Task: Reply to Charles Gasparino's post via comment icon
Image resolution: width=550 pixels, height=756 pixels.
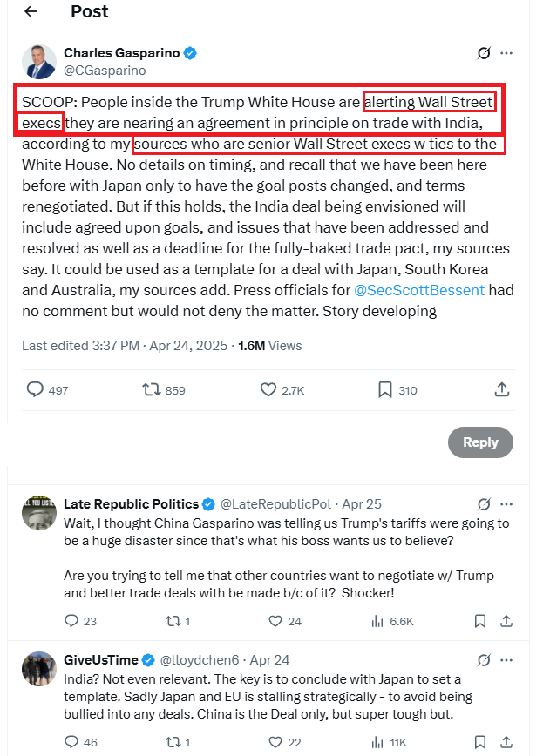Action: pos(36,390)
